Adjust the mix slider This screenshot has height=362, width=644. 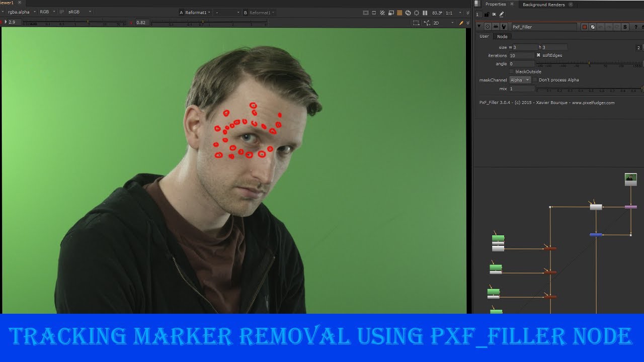[x=589, y=88]
